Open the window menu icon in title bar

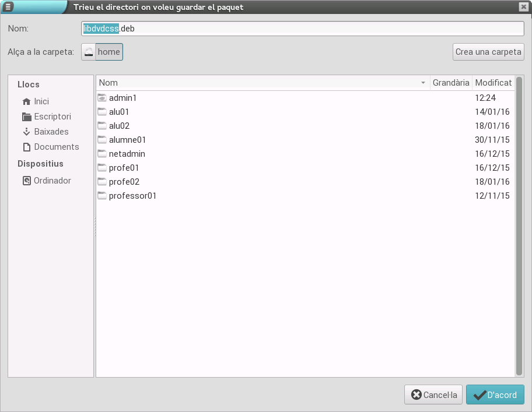(x=9, y=7)
